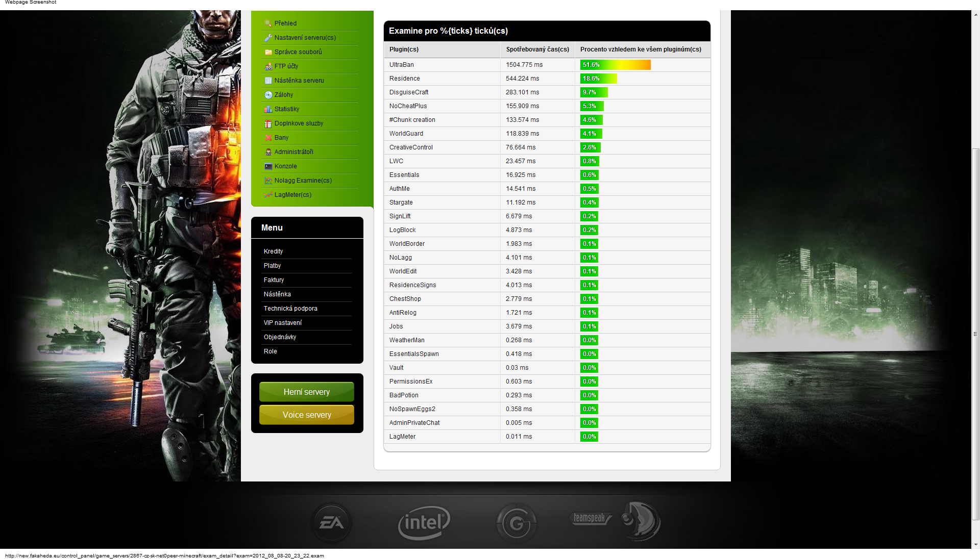Click the Zálohy disc icon
The height and width of the screenshot is (559, 980).
point(268,94)
